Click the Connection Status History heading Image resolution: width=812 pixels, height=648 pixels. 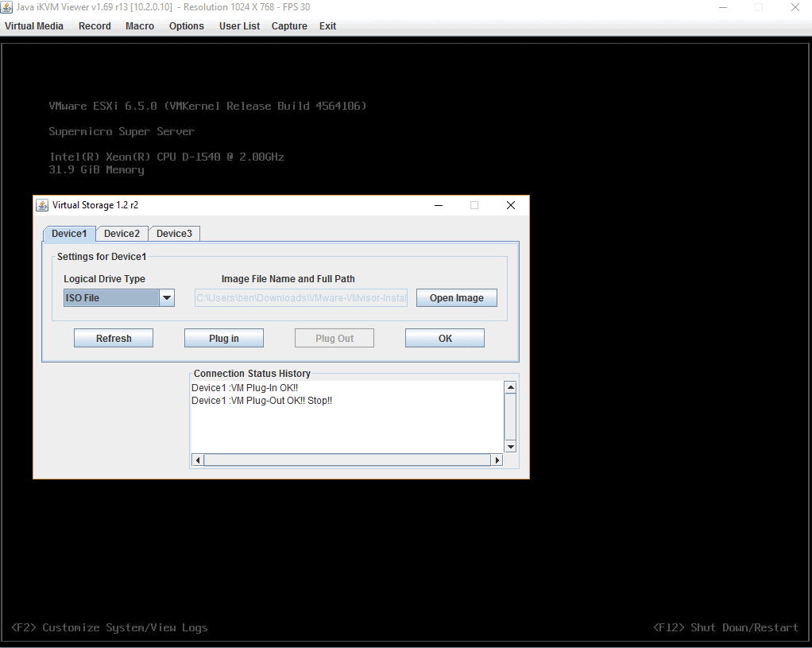click(252, 373)
